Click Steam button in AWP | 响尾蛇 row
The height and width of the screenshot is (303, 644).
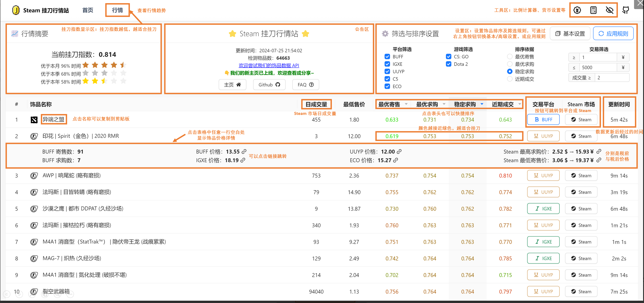(581, 175)
